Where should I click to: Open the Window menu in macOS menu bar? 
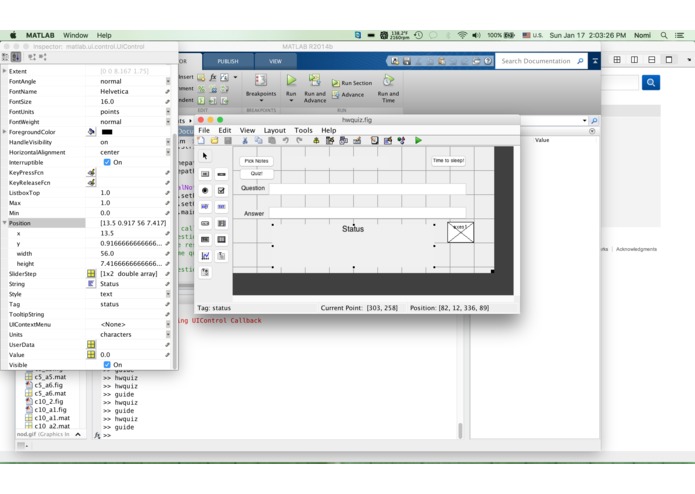click(75, 35)
